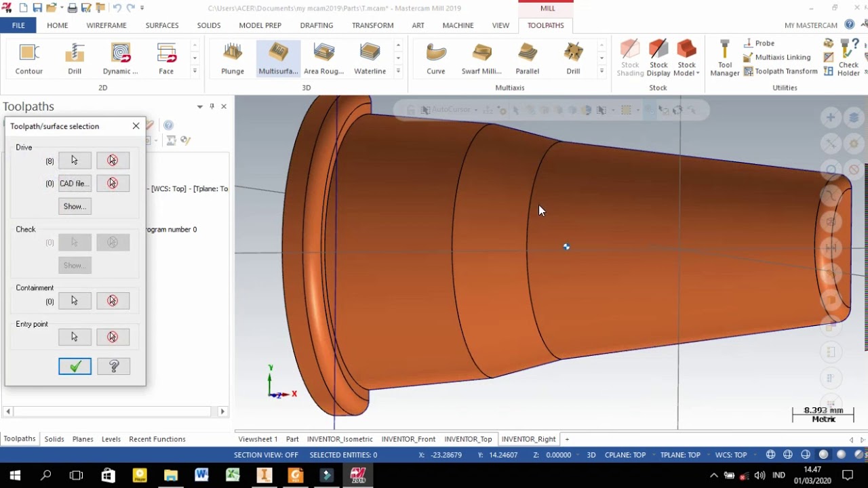Open the Area Roughing toolpath
868x488 pixels.
324,59
